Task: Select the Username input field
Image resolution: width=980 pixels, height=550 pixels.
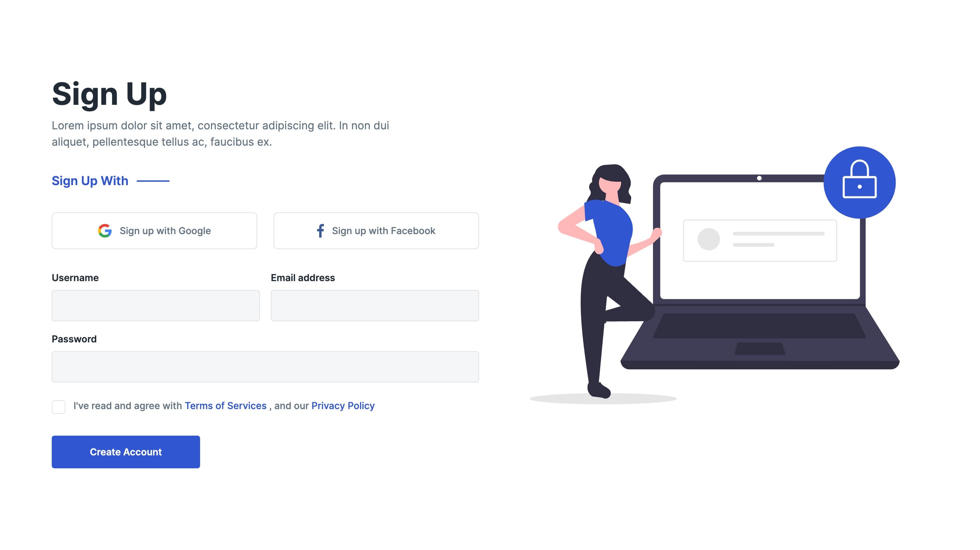Action: pos(156,306)
